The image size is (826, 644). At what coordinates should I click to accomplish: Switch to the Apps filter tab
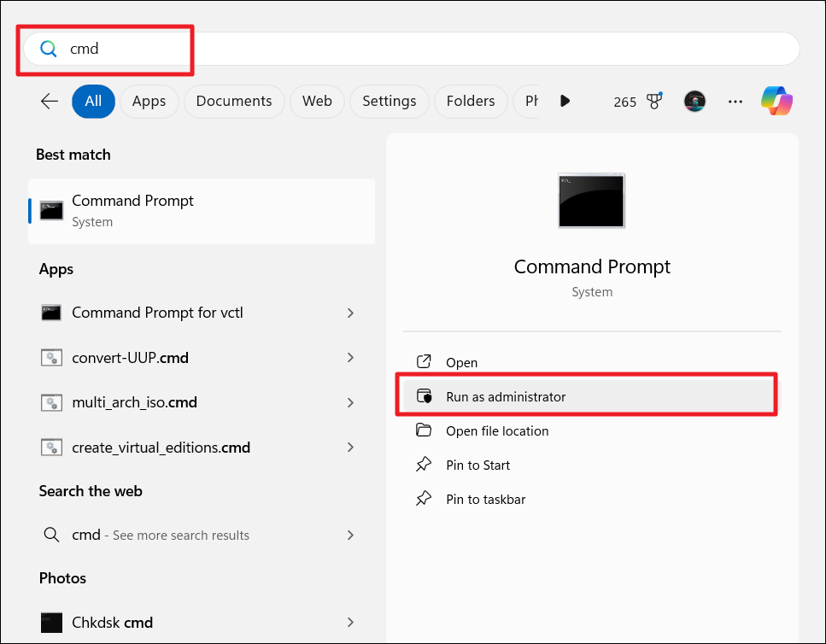click(149, 102)
